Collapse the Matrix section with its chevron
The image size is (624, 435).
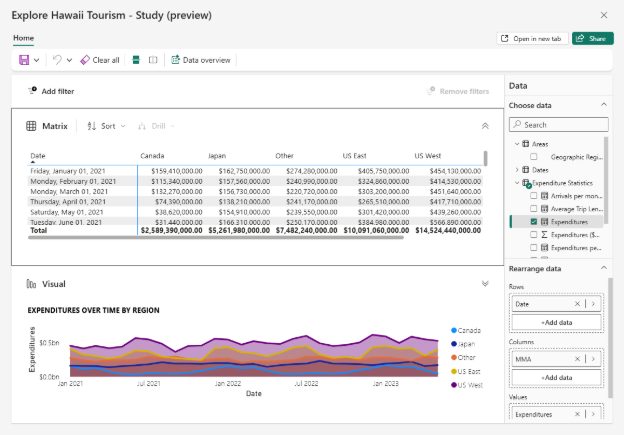(x=485, y=126)
